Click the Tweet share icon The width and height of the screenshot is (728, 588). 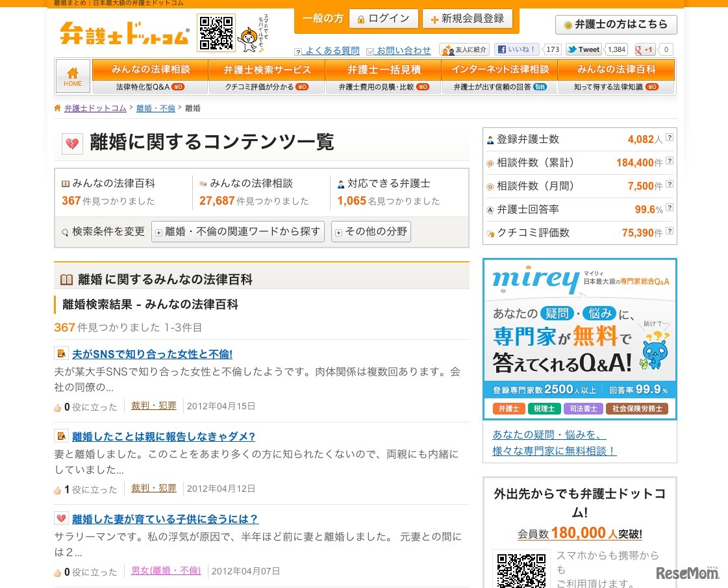[572, 49]
